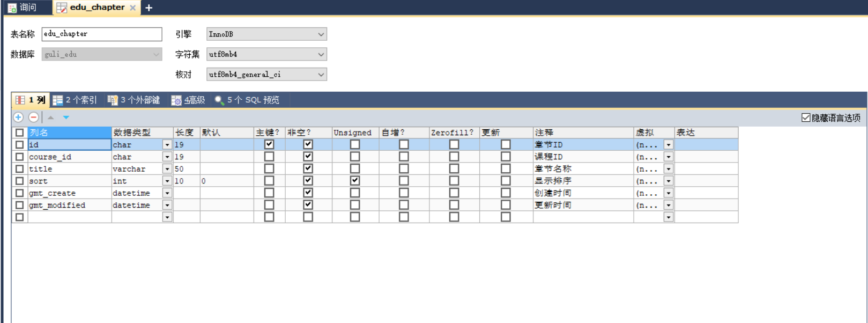This screenshot has width=868, height=323.
Task: Toggle the 隐藏语言选项 checkbox
Action: (806, 118)
